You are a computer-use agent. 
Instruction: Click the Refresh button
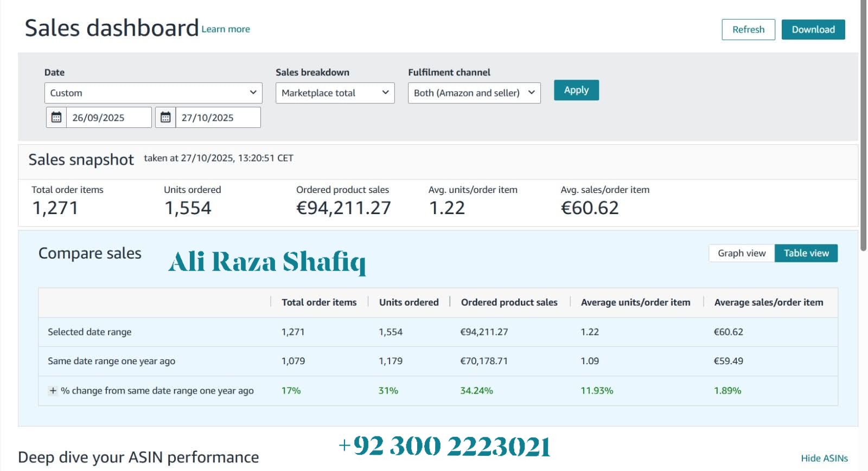[x=748, y=29]
